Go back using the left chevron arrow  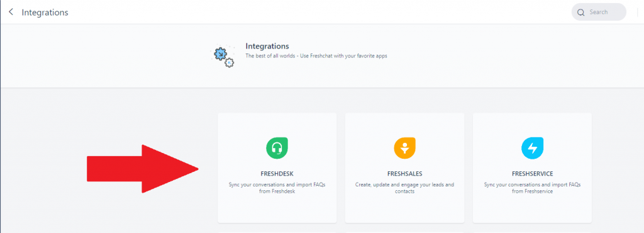point(11,13)
